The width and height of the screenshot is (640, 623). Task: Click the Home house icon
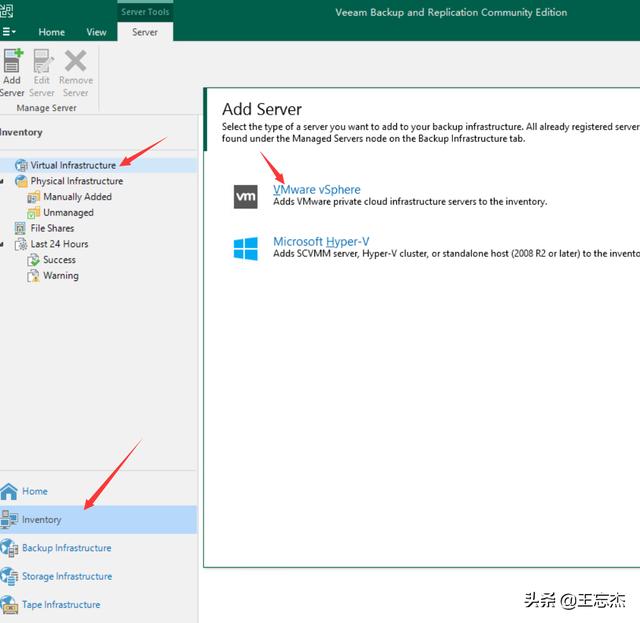(x=9, y=492)
